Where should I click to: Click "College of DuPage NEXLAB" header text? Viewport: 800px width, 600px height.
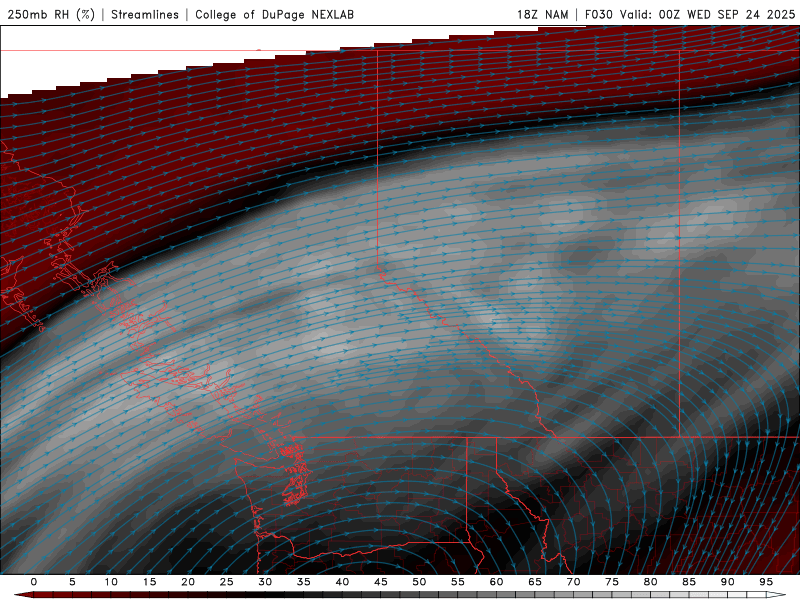[x=274, y=14]
